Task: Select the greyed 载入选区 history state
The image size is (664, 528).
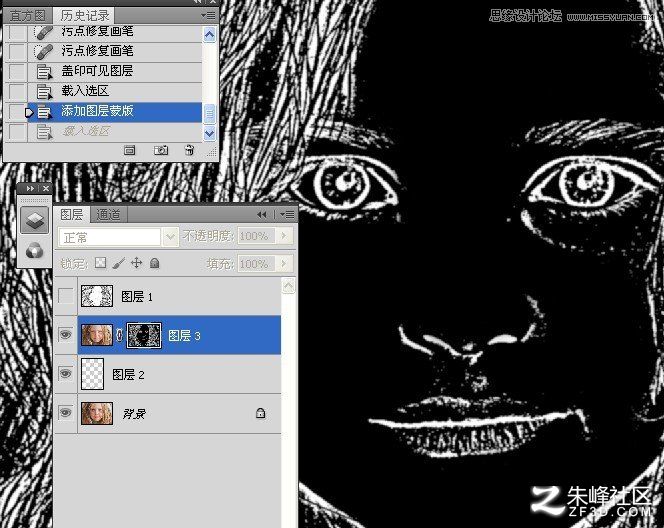Action: pyautogui.click(x=115, y=131)
